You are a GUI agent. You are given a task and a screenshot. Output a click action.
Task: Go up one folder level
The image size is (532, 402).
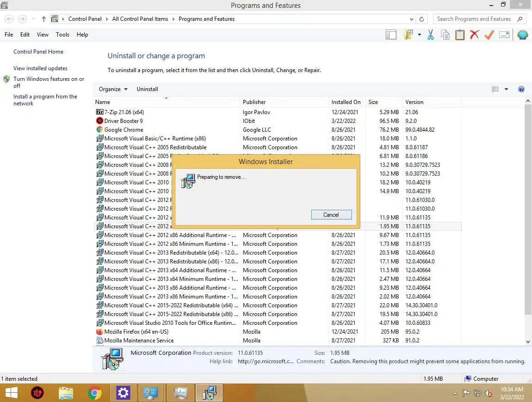[x=44, y=19]
